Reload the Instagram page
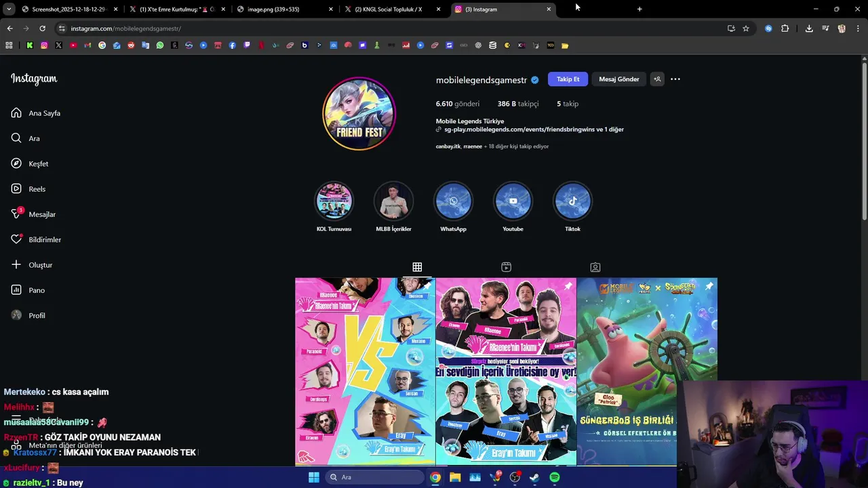Image resolution: width=868 pixels, height=488 pixels. click(42, 28)
